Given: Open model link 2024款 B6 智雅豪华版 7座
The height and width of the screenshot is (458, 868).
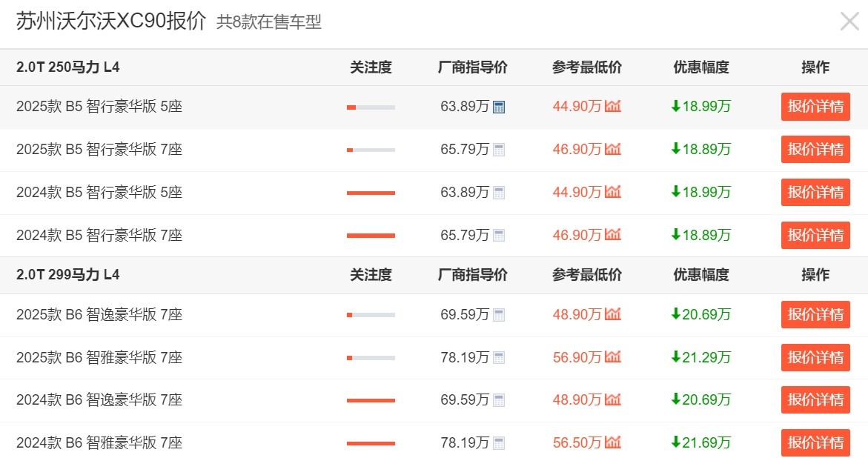Looking at the screenshot, I should pos(99,442).
